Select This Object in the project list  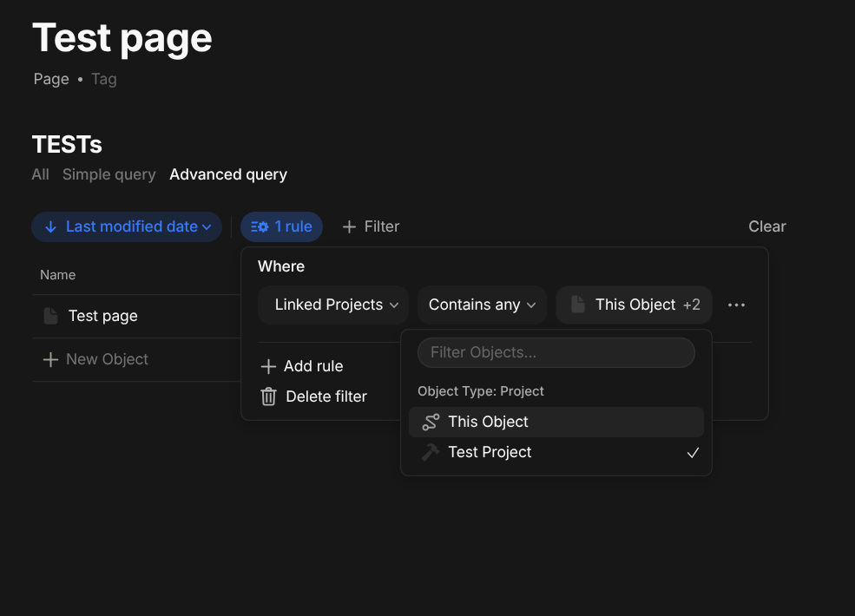(556, 422)
